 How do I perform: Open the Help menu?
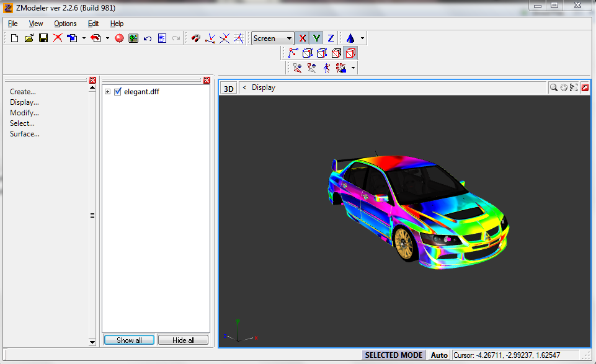117,24
